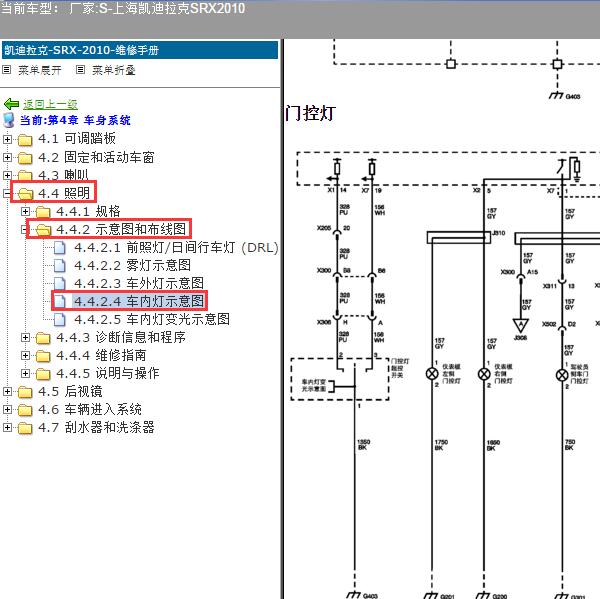
Task: Open 4.4.5 说明与操作 section
Action: (x=108, y=373)
